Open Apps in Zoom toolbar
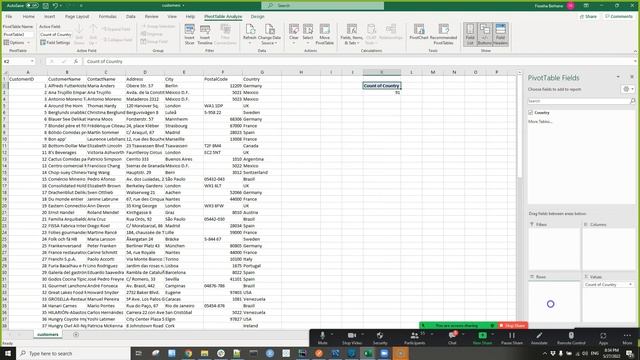 point(603,338)
